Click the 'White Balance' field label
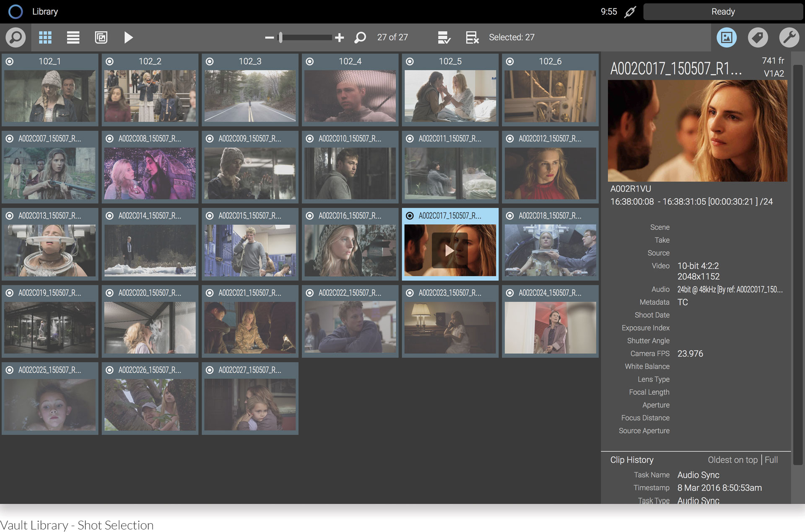805x532 pixels. click(647, 366)
